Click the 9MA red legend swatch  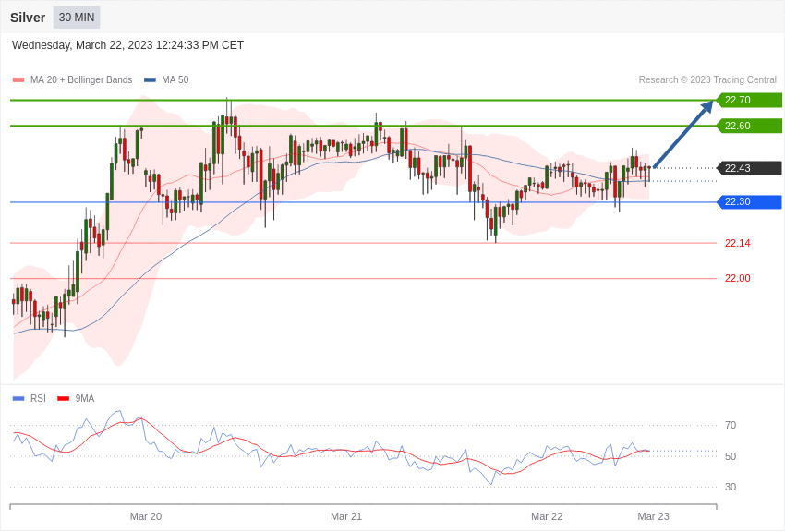[x=63, y=398]
